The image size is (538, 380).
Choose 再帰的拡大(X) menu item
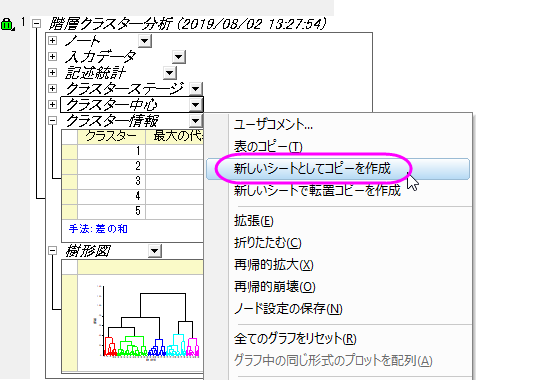tap(273, 264)
